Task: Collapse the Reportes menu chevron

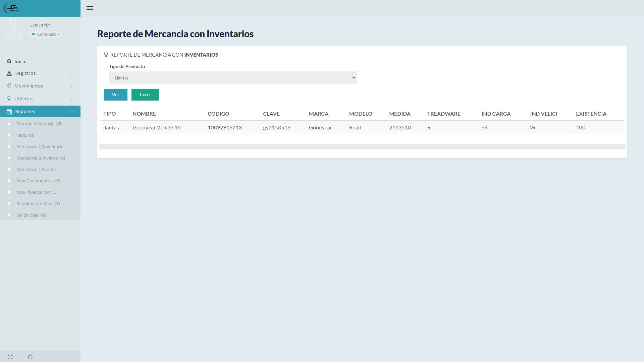Action: pyautogui.click(x=72, y=112)
